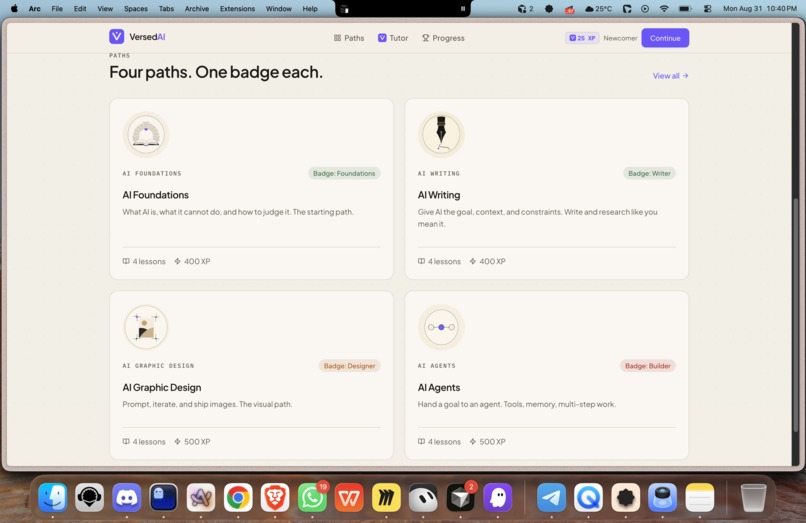Follow the View all link
Screen dimensions: 806x523
tap(670, 76)
